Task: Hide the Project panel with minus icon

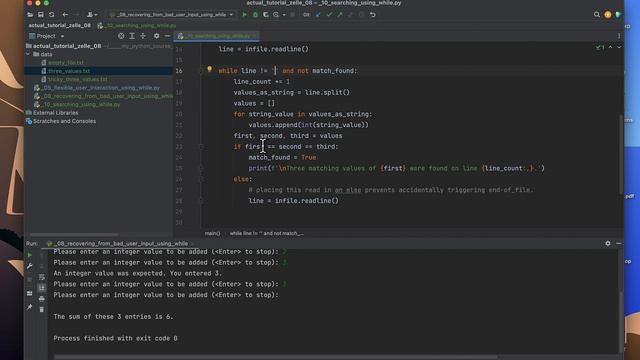Action: click(167, 36)
